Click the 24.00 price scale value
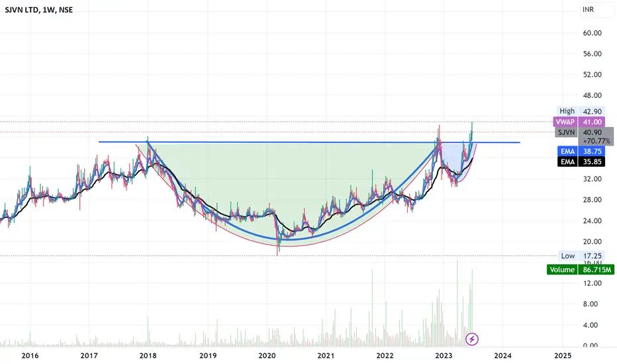 [x=593, y=221]
